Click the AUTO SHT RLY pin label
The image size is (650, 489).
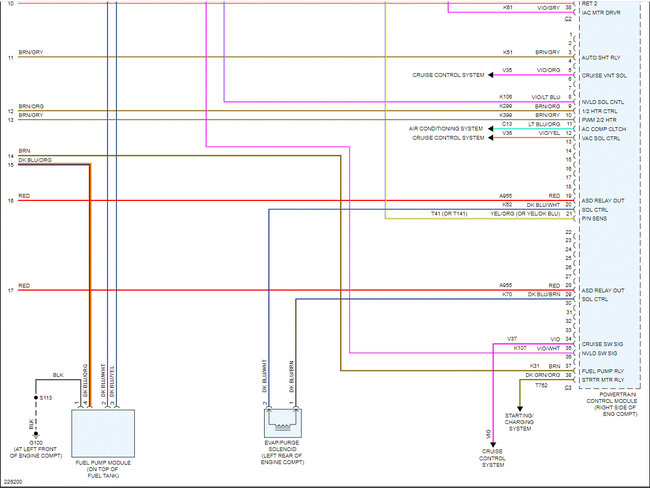pyautogui.click(x=601, y=58)
